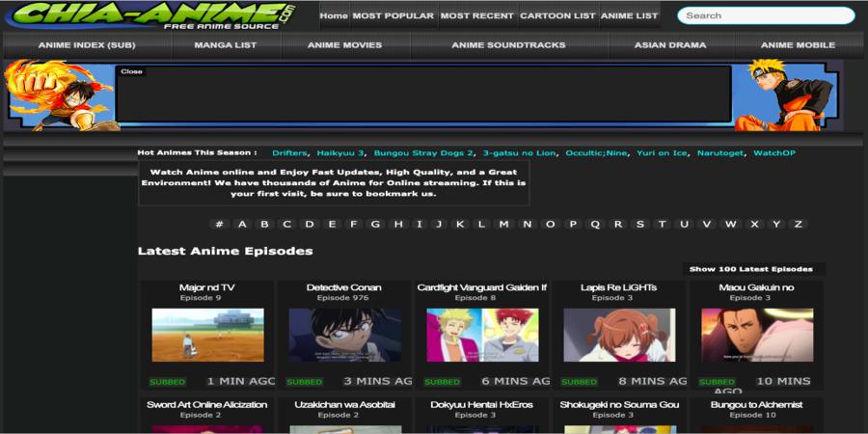Open Bungou Stray Dogs 2 link

[x=423, y=152]
